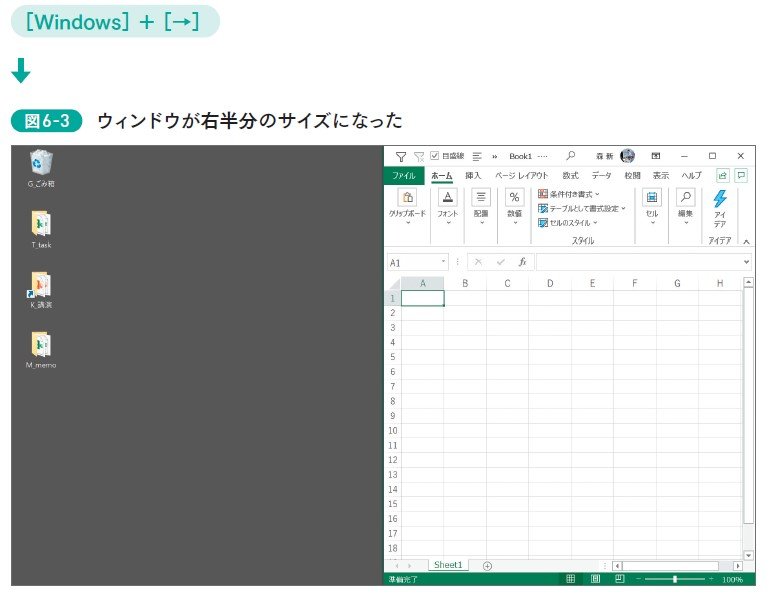Screen dimensions: 774x598
Task: Select row 10 header
Action: pyautogui.click(x=392, y=431)
